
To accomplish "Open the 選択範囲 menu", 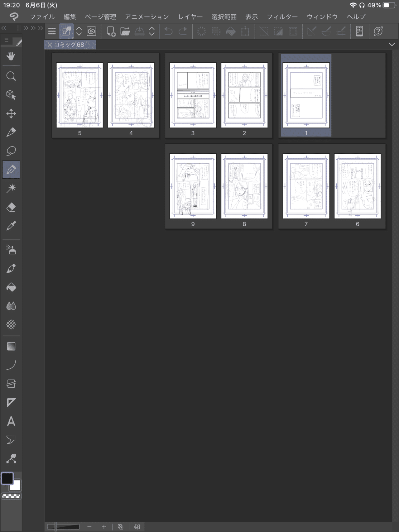I will coord(224,17).
